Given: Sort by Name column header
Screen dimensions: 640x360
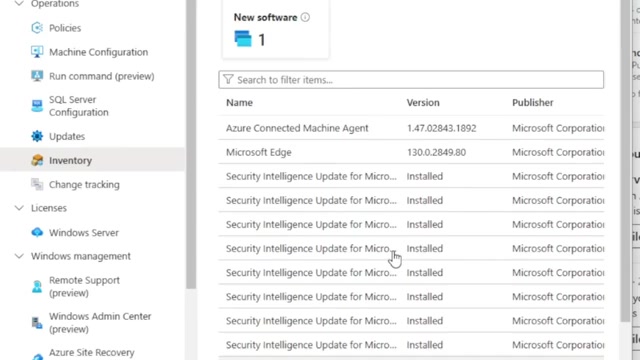Looking at the screenshot, I should (239, 102).
